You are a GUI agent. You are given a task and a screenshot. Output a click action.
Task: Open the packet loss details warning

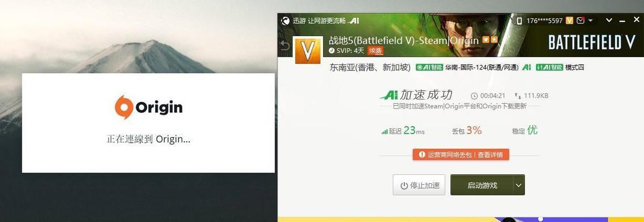point(461,154)
